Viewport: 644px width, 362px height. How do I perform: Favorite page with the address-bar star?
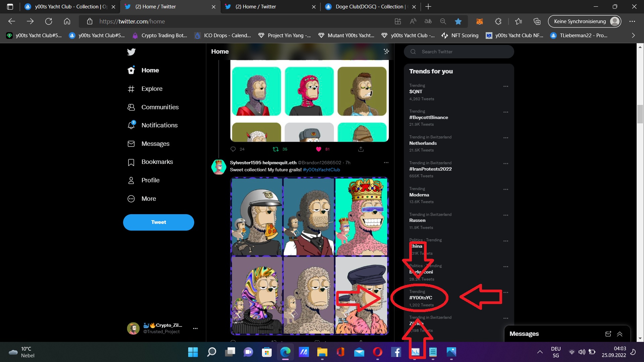coord(458,21)
